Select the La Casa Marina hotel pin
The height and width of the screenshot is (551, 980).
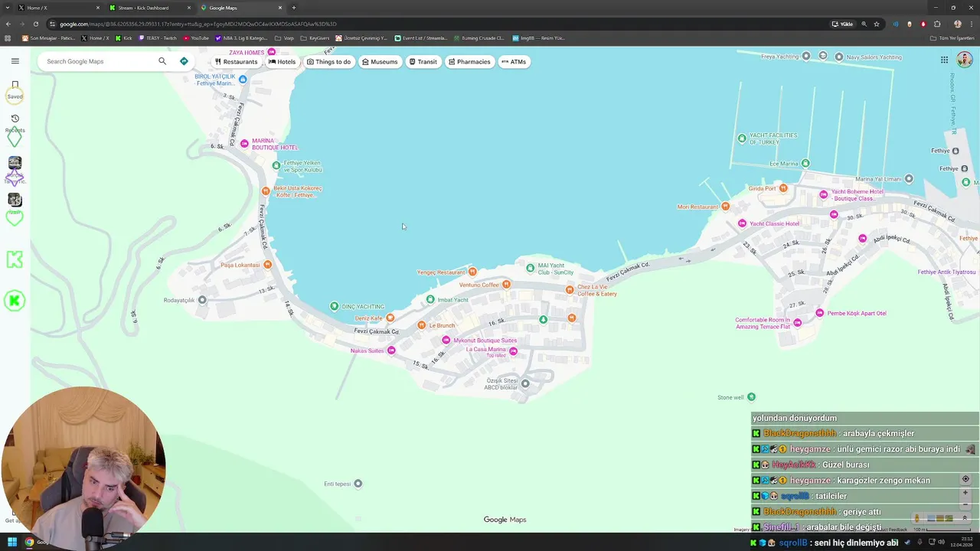pyautogui.click(x=513, y=351)
